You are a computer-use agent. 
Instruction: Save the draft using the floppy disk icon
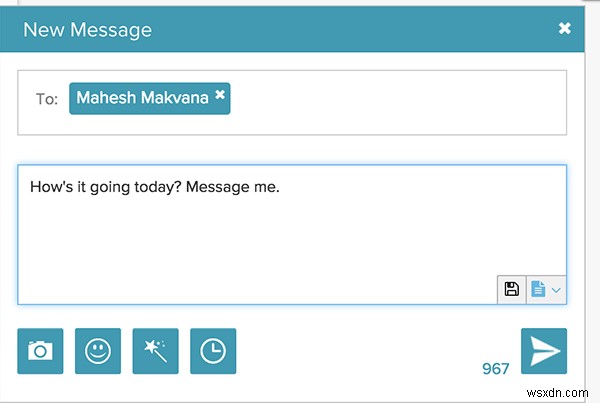[x=511, y=289]
